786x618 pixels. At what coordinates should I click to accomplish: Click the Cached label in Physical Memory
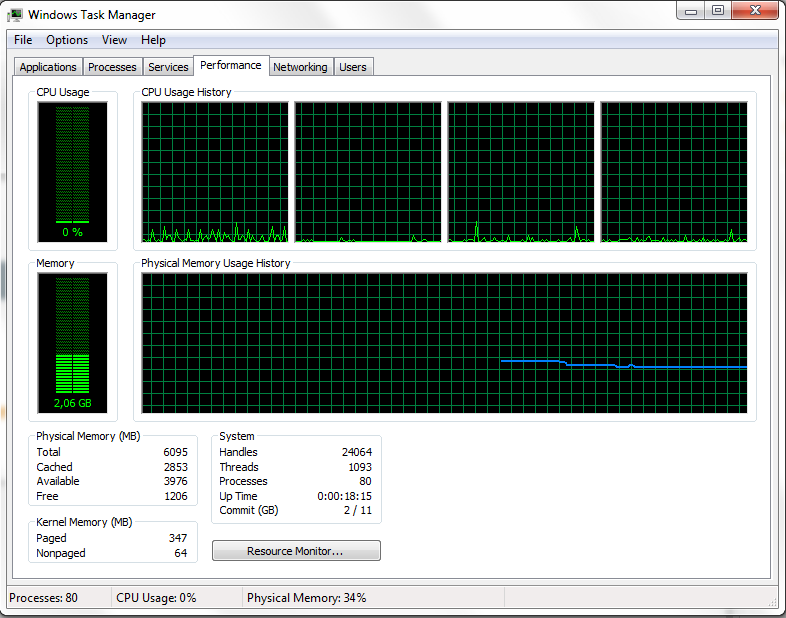[54, 467]
